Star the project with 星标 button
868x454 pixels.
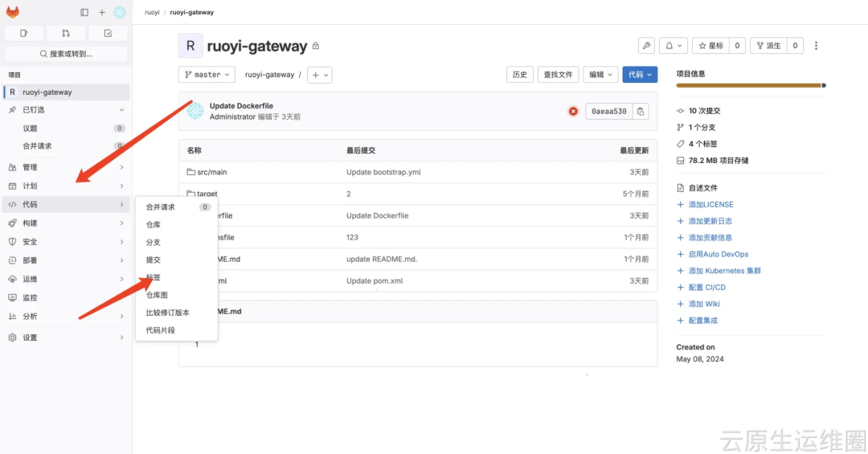710,46
